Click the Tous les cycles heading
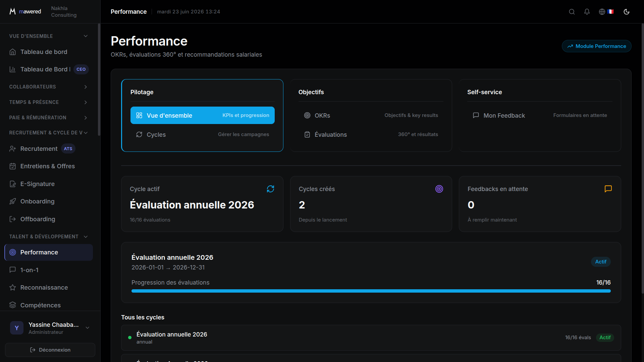This screenshot has height=362, width=644. [143, 317]
